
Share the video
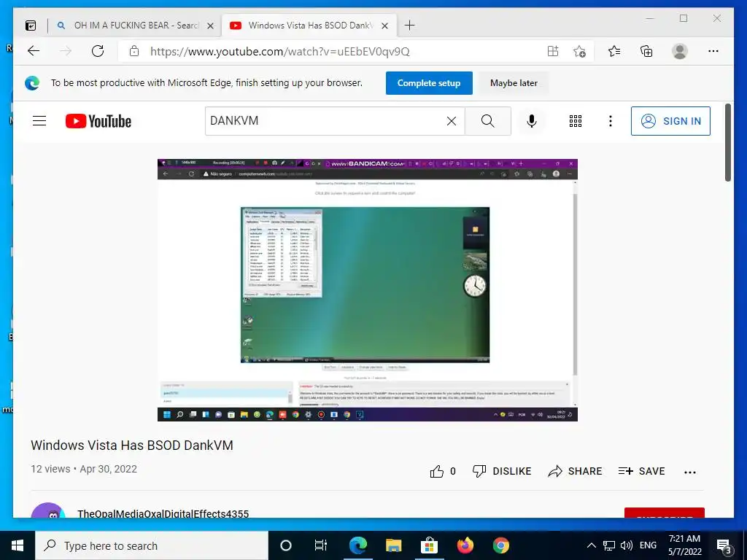(575, 472)
